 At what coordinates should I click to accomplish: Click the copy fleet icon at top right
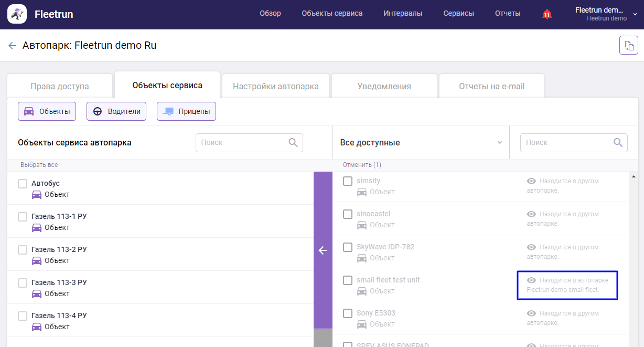(x=629, y=45)
